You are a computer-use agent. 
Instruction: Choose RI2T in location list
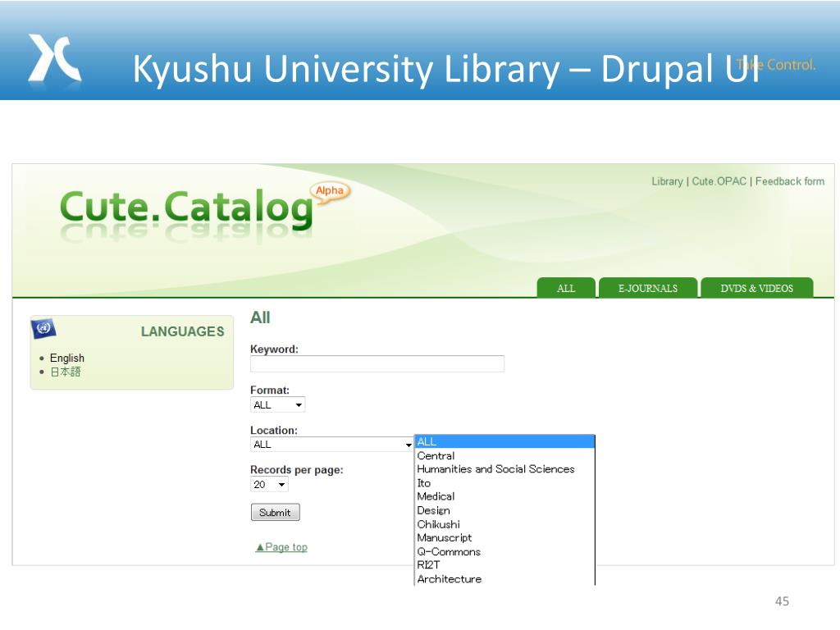pyautogui.click(x=504, y=564)
